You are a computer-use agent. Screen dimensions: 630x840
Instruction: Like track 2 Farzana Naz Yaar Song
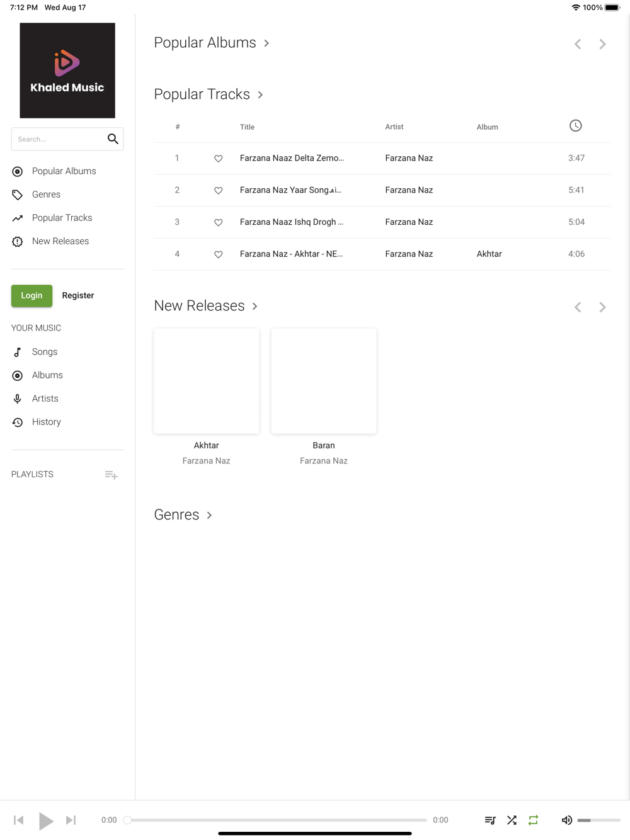point(218,191)
